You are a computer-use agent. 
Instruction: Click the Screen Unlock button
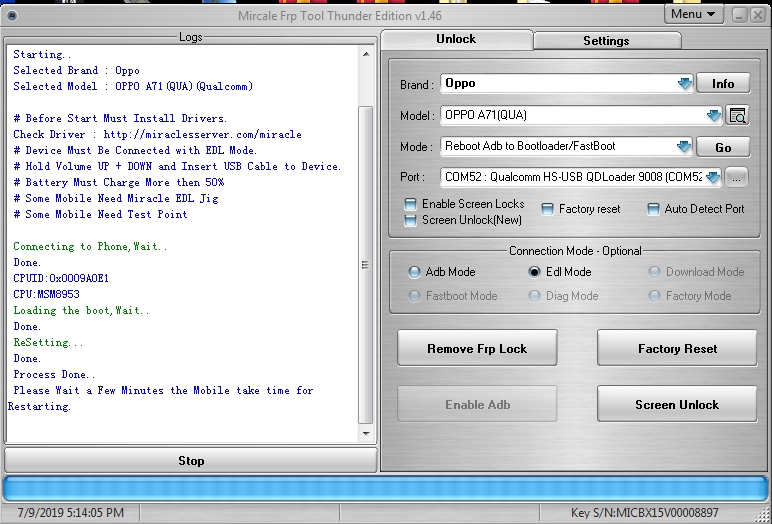[677, 404]
